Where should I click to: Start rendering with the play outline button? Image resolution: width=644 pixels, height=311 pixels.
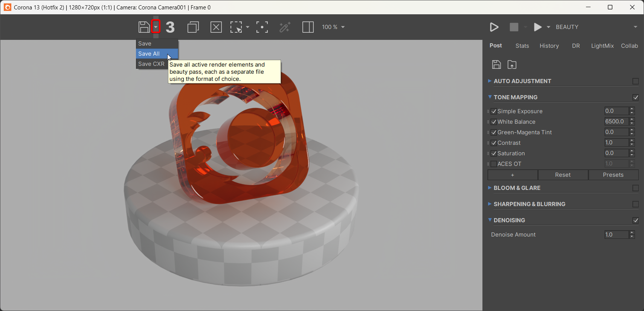click(494, 27)
